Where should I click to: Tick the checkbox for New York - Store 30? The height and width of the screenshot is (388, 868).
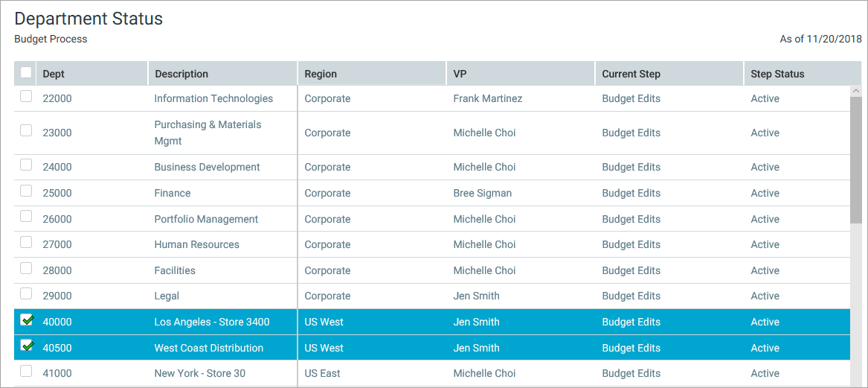pos(26,372)
